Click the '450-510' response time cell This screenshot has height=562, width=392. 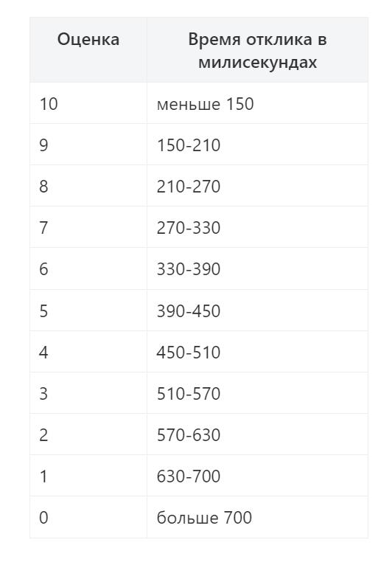tap(257, 352)
